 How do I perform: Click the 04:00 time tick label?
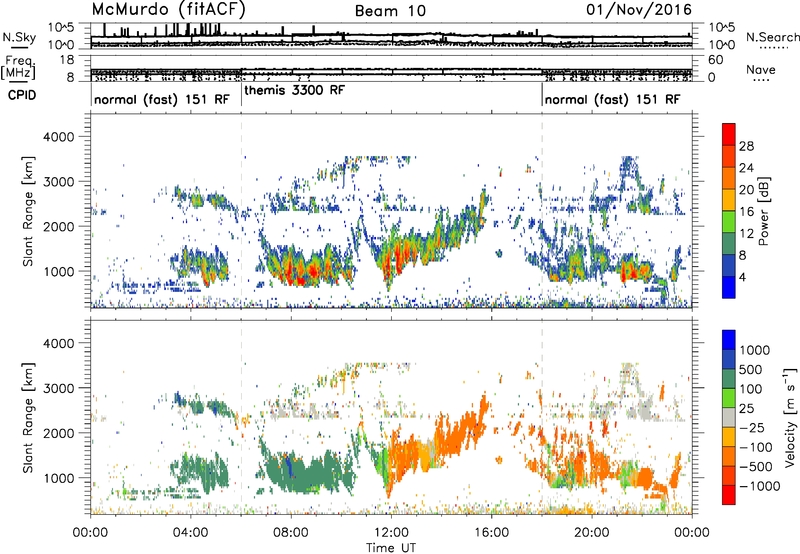click(x=190, y=533)
